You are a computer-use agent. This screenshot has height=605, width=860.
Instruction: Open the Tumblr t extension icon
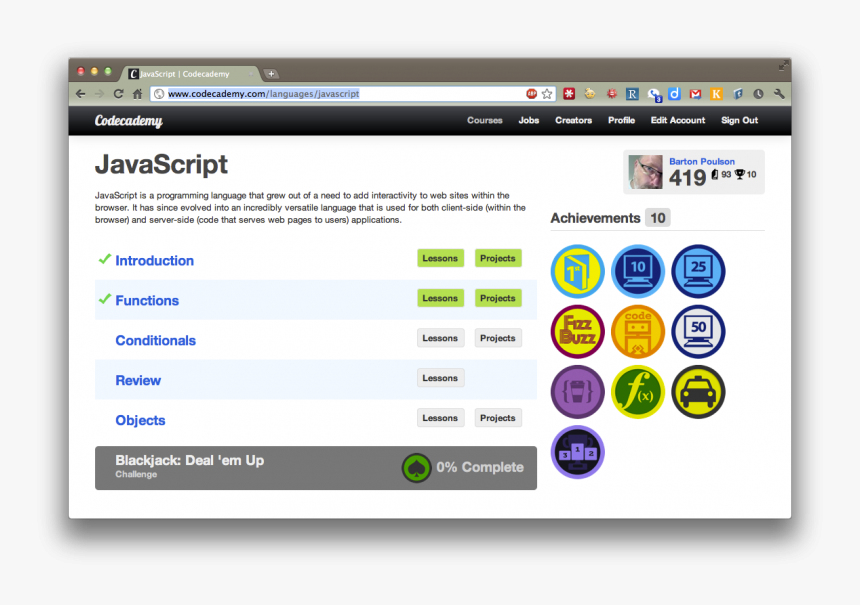click(x=738, y=94)
